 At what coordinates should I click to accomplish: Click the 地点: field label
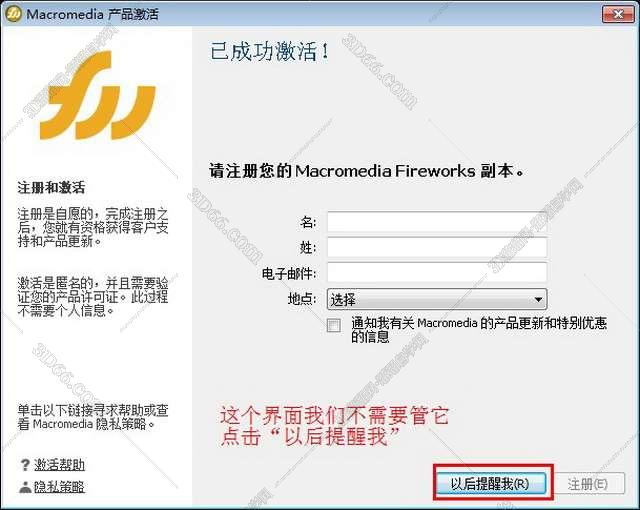click(x=302, y=299)
